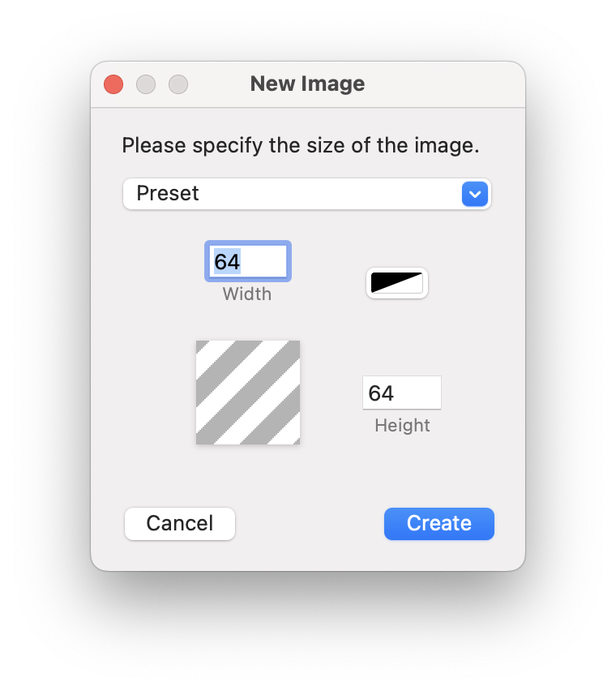616x691 pixels.
Task: Click a gray stripe in the preview
Action: [248, 393]
